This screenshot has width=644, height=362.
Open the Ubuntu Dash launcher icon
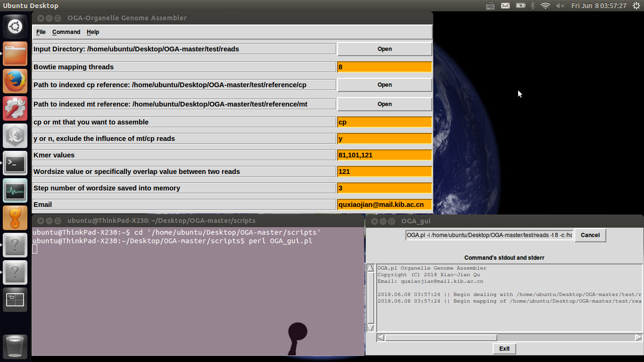(15, 26)
